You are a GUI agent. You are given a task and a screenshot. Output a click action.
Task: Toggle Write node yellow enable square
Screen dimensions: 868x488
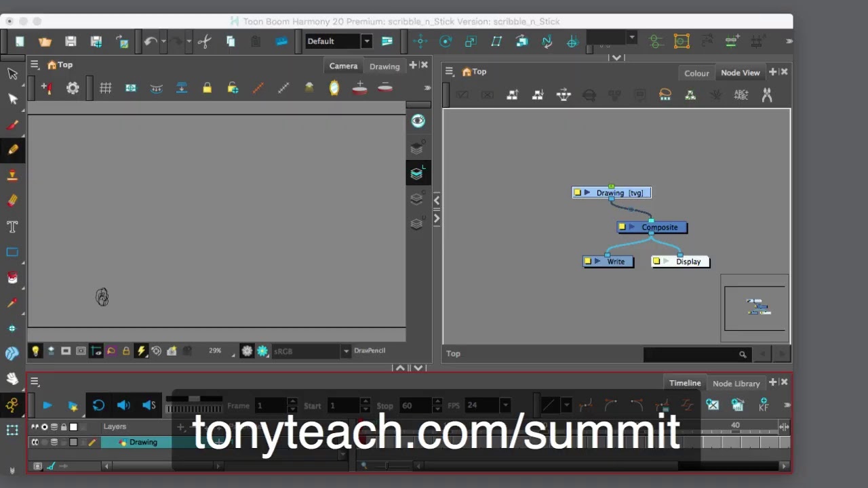(588, 261)
